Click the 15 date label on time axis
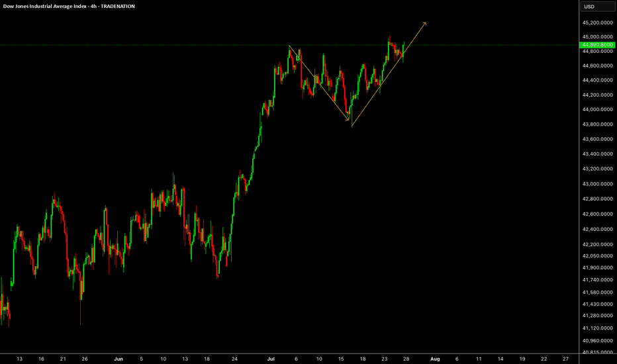Viewport: 617px width, 364px height. tap(341, 359)
